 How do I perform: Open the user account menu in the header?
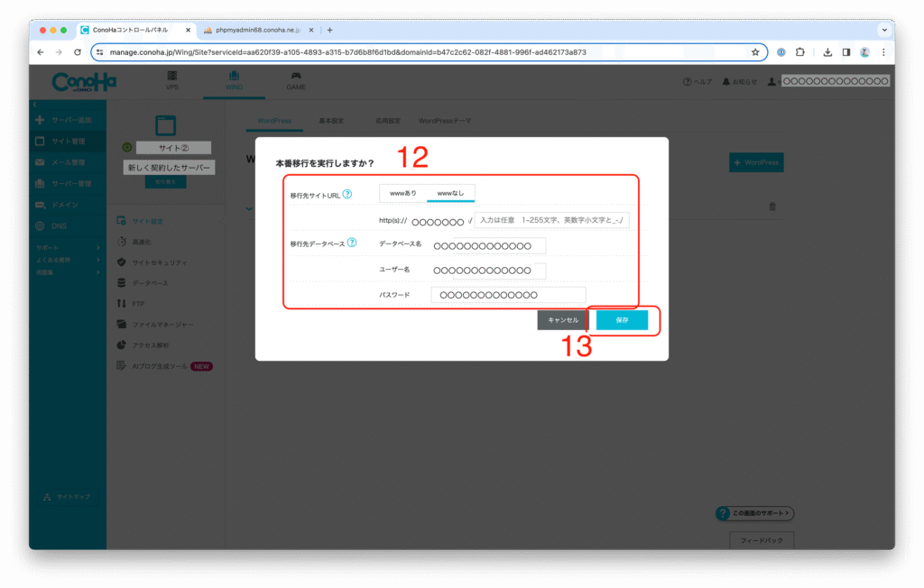(x=828, y=81)
